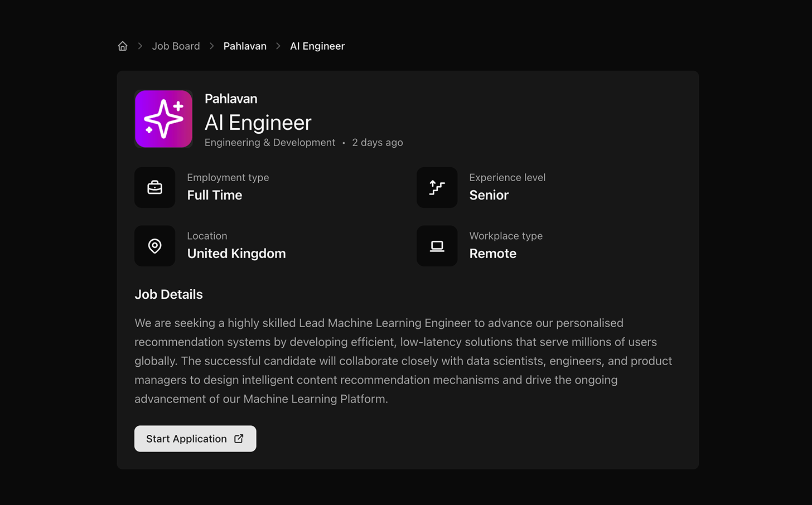Image resolution: width=812 pixels, height=505 pixels.
Task: Click the Engineering & Development category text
Action: [270, 143]
